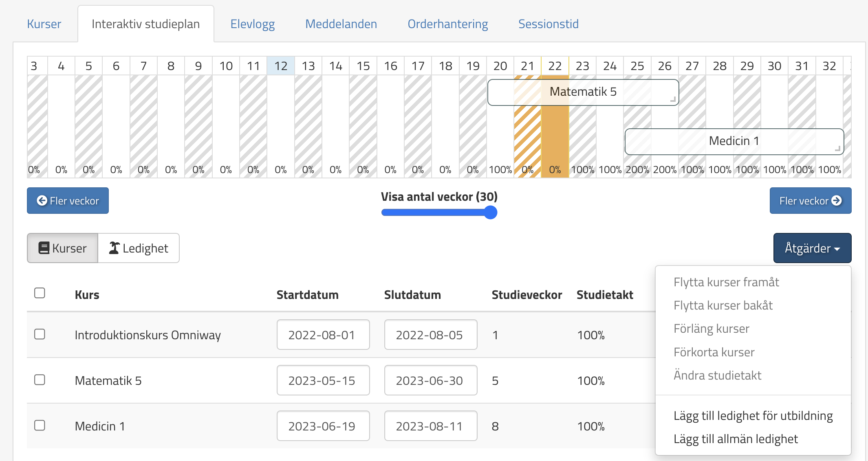The width and height of the screenshot is (868, 461).
Task: Click left arrow icon on Fler veckor
Action: (x=42, y=200)
